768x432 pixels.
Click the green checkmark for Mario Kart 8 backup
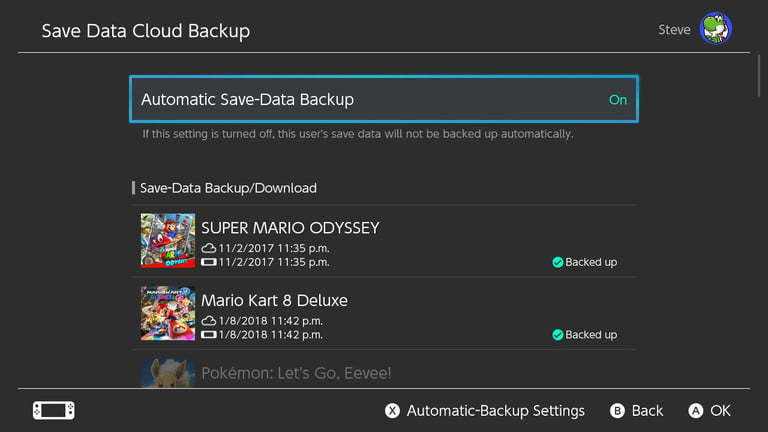(x=557, y=335)
